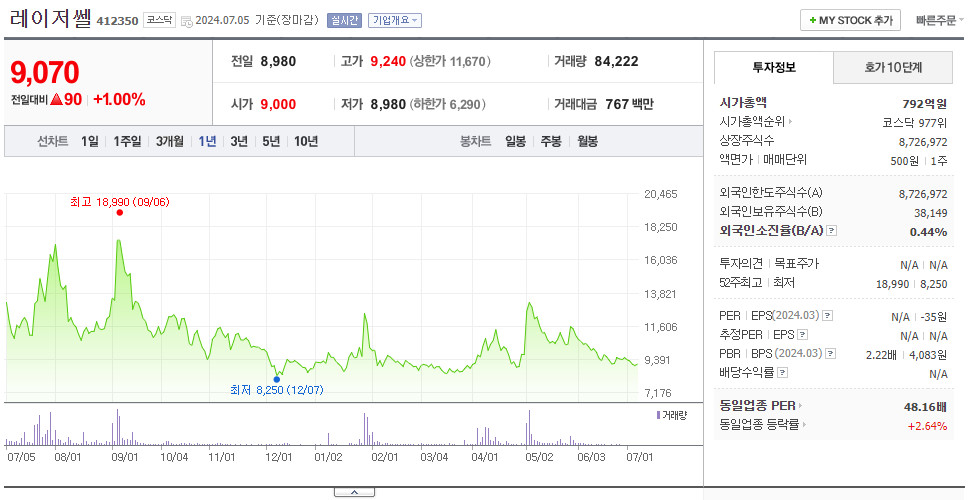
Task: Click the 전일 value 8,980
Action: pyautogui.click(x=278, y=61)
